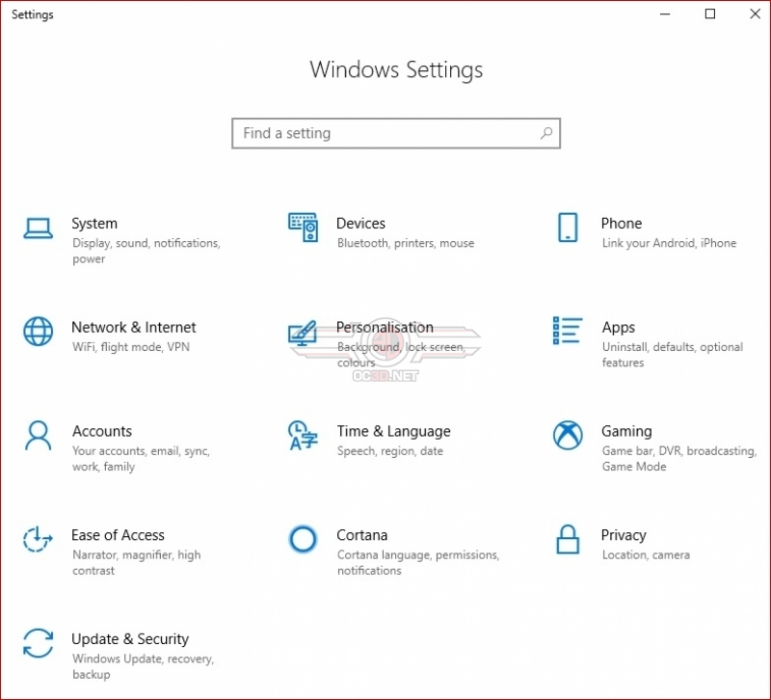The width and height of the screenshot is (771, 700).
Task: Select the Gaming heading
Action: click(x=627, y=431)
